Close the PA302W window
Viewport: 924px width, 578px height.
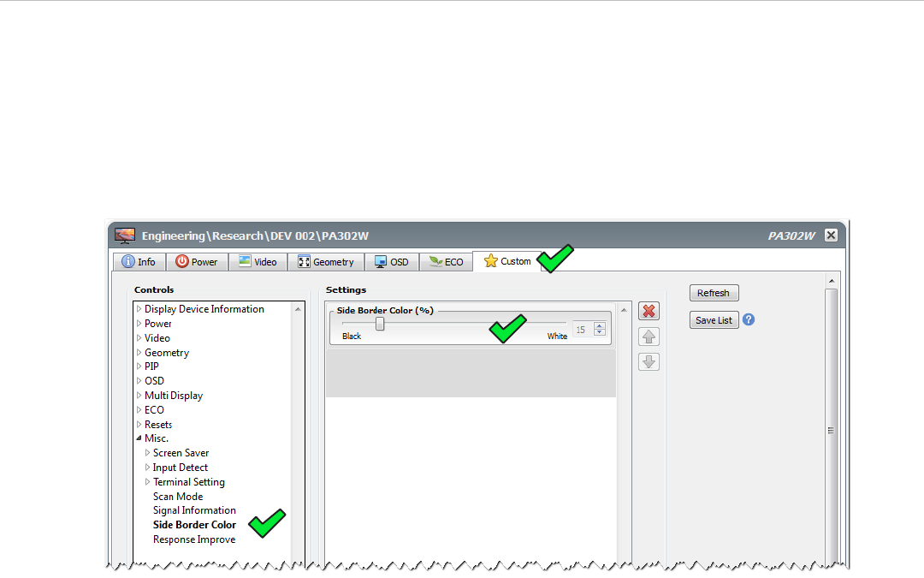coord(831,235)
